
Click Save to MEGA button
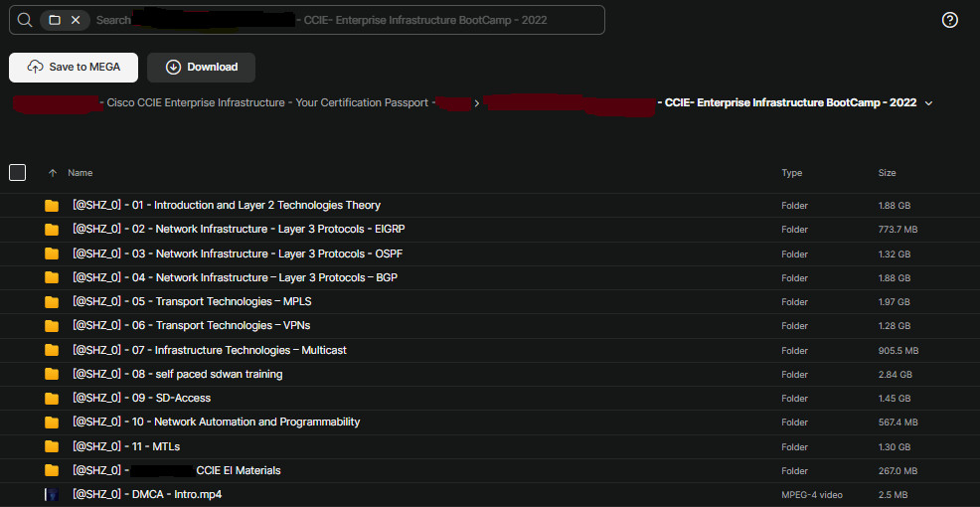pos(74,67)
